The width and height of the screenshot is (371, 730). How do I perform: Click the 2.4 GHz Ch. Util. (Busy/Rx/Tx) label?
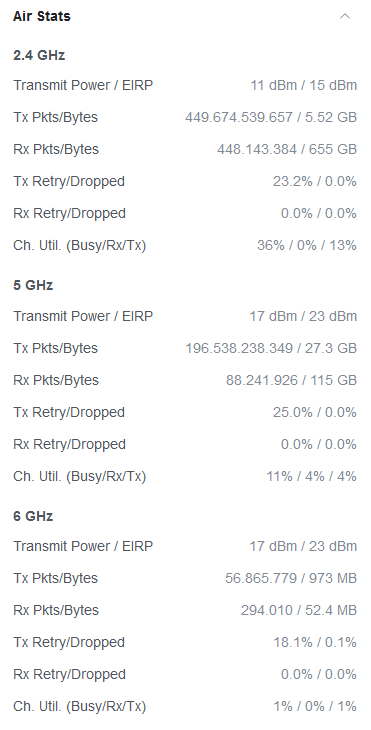pos(80,245)
